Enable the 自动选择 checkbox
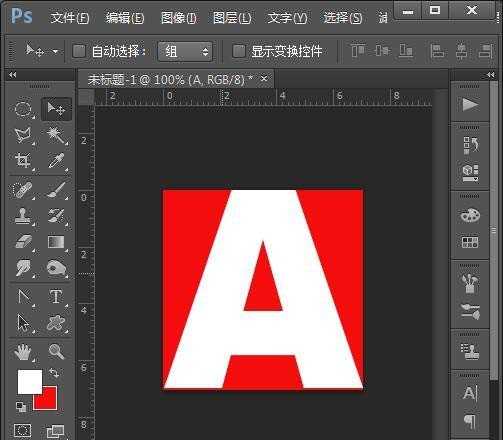Screen dimensions: 503x440 [x=79, y=51]
